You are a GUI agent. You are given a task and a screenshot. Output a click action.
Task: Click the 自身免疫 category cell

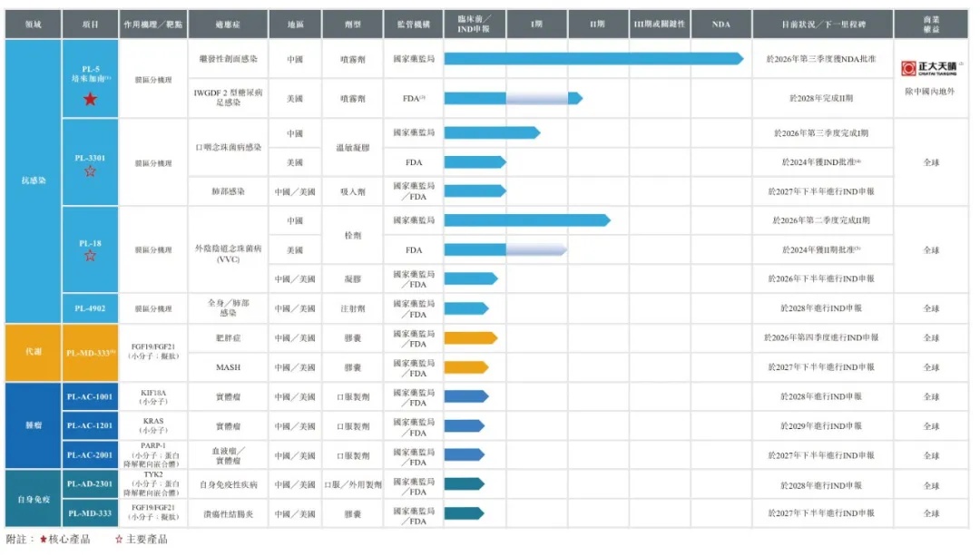click(34, 499)
